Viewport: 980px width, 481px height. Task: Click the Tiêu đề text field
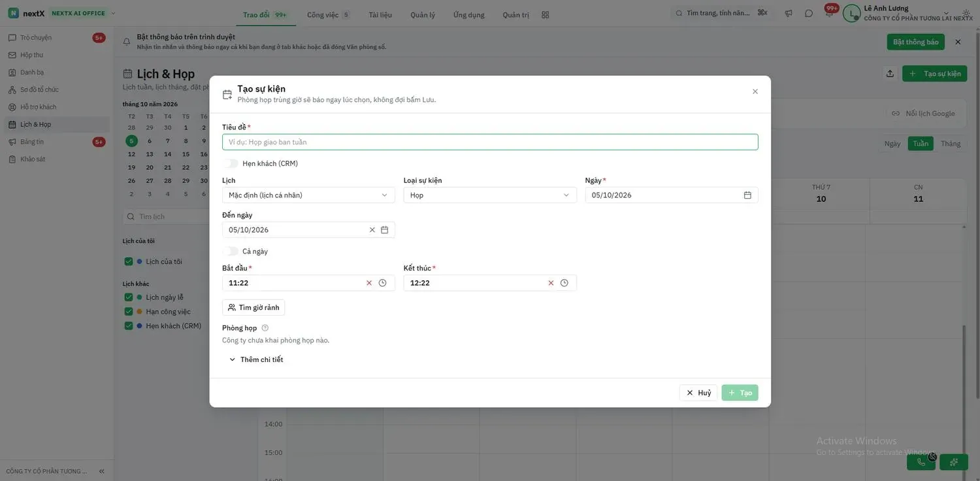490,142
